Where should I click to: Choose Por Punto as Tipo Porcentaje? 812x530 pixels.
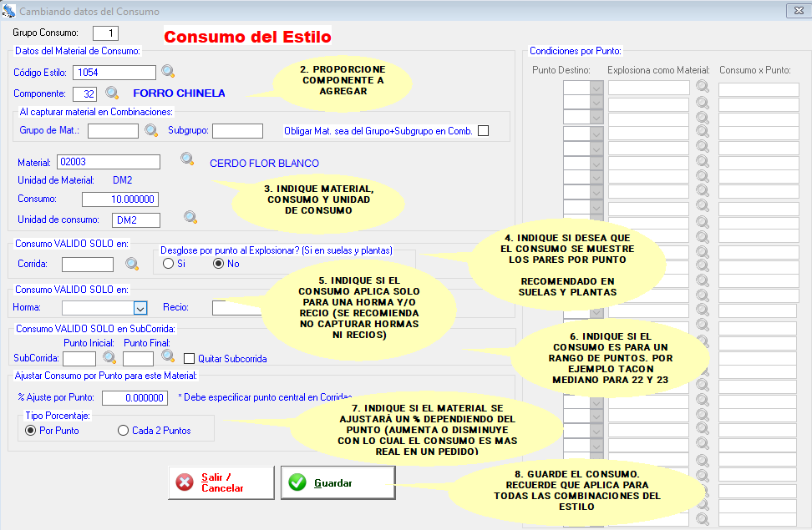31,430
